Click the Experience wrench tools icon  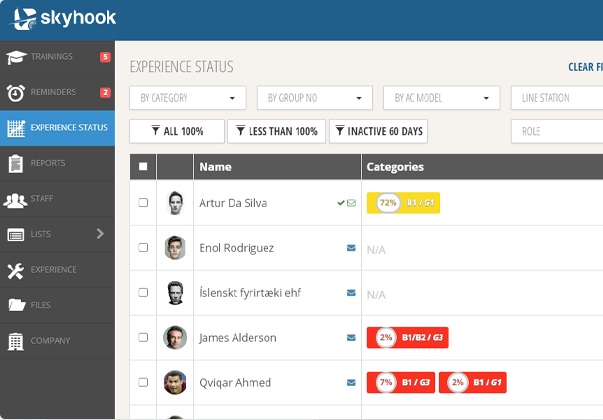click(x=15, y=270)
